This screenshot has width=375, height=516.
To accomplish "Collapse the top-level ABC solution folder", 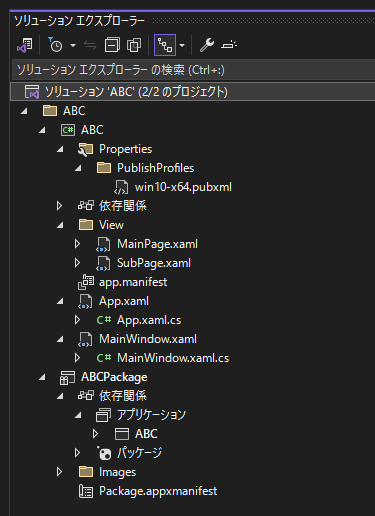I will (x=24, y=111).
